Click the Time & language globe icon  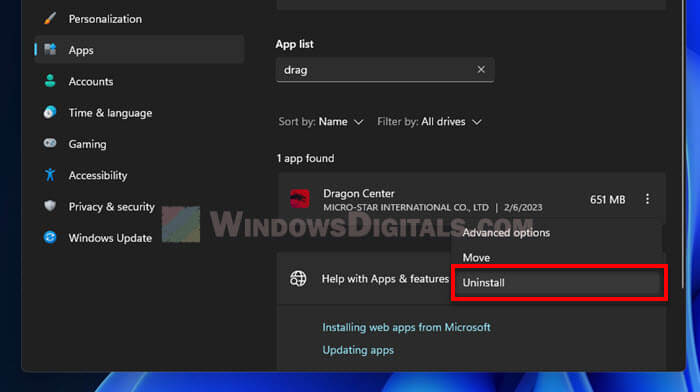(50, 112)
